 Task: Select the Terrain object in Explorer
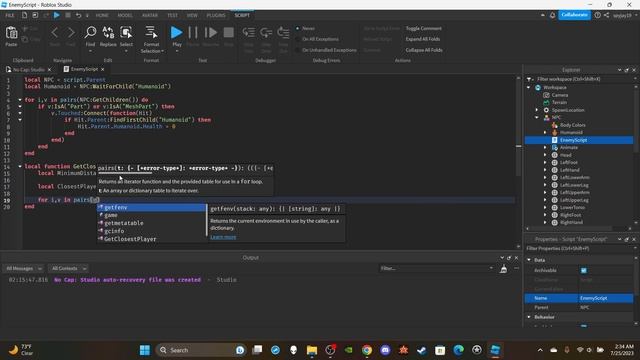click(559, 102)
